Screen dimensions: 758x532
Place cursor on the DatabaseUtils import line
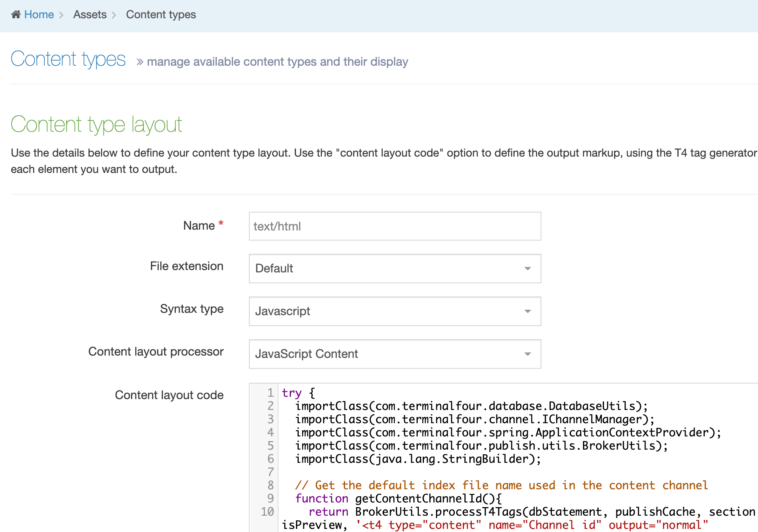pyautogui.click(x=471, y=406)
